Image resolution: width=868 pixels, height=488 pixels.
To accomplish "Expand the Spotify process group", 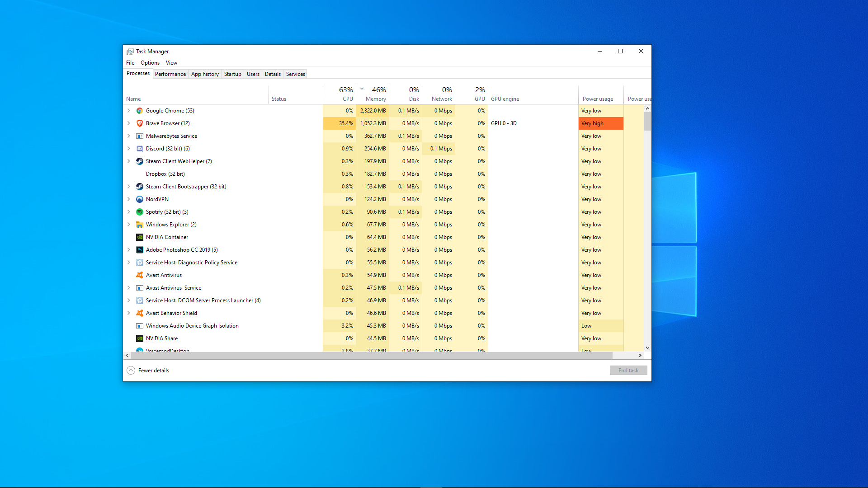I will tap(129, 212).
